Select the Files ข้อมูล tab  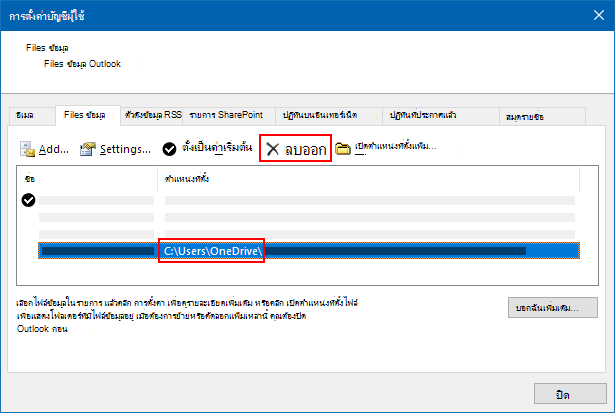click(88, 115)
